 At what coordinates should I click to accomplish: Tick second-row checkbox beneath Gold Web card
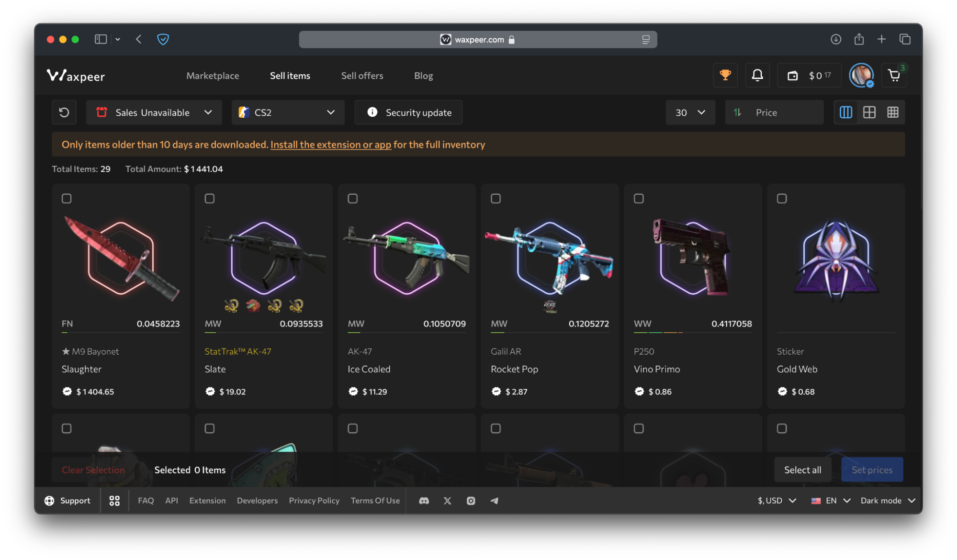click(782, 428)
